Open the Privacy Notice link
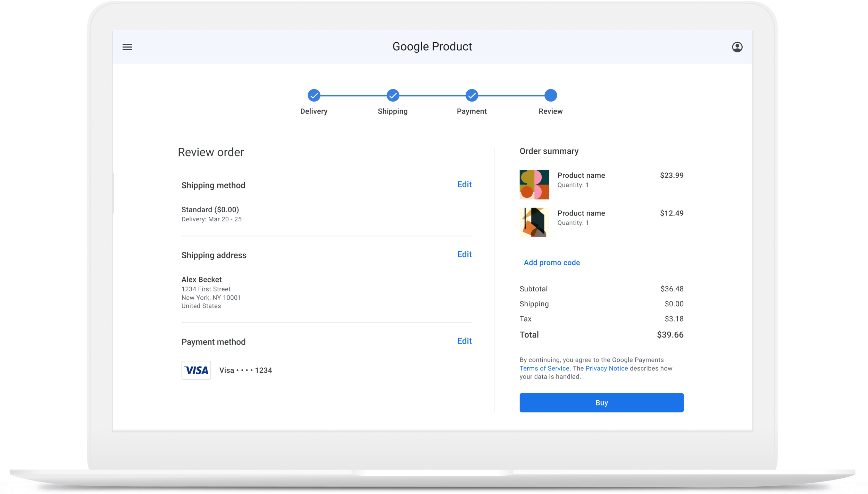The height and width of the screenshot is (494, 868). [x=606, y=368]
